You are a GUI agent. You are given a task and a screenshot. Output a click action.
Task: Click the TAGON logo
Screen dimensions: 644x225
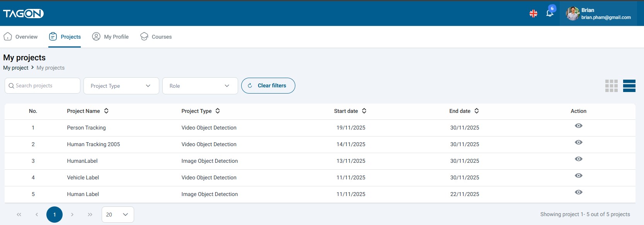click(23, 14)
